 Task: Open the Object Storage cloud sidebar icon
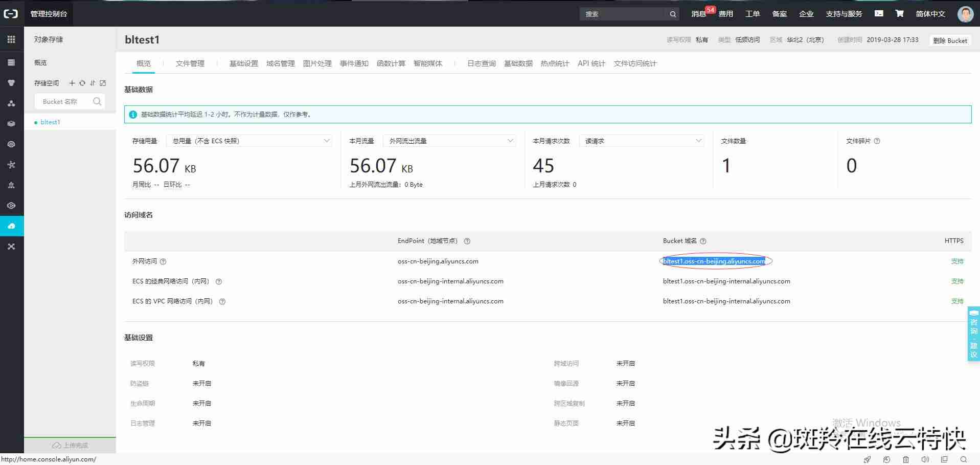tap(11, 226)
